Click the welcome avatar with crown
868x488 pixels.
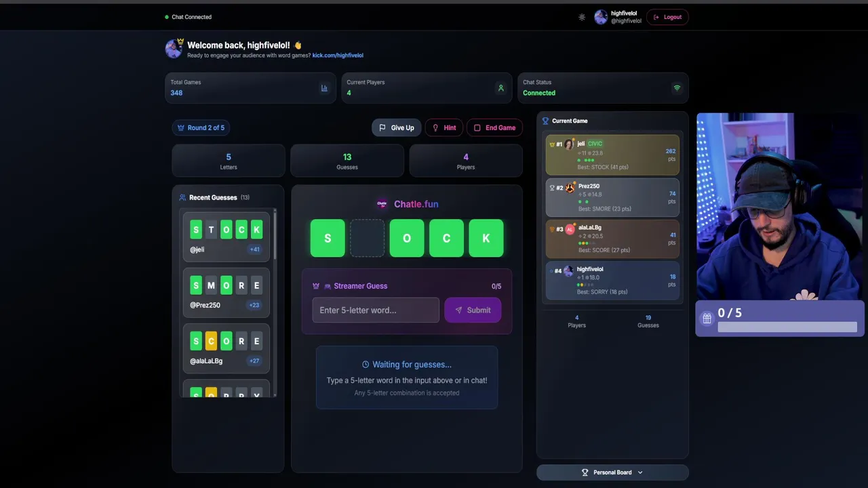pyautogui.click(x=174, y=49)
